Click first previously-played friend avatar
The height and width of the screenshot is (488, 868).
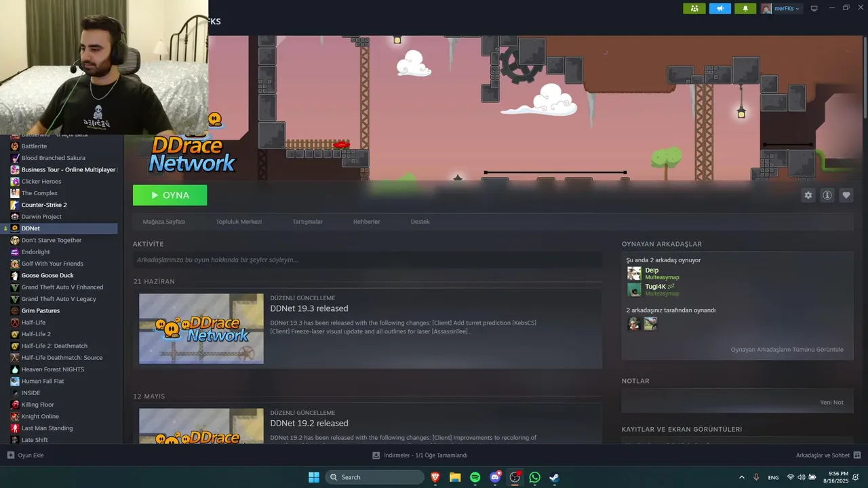[634, 324]
